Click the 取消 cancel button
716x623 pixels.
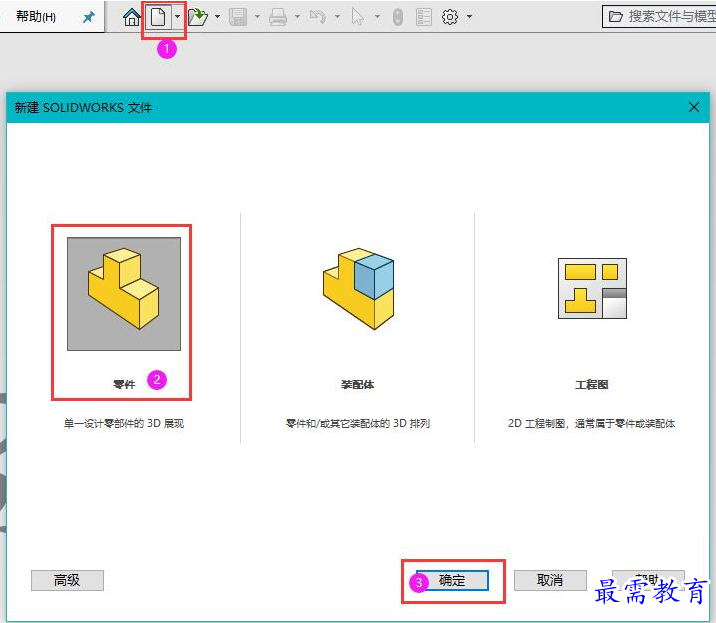[x=550, y=580]
